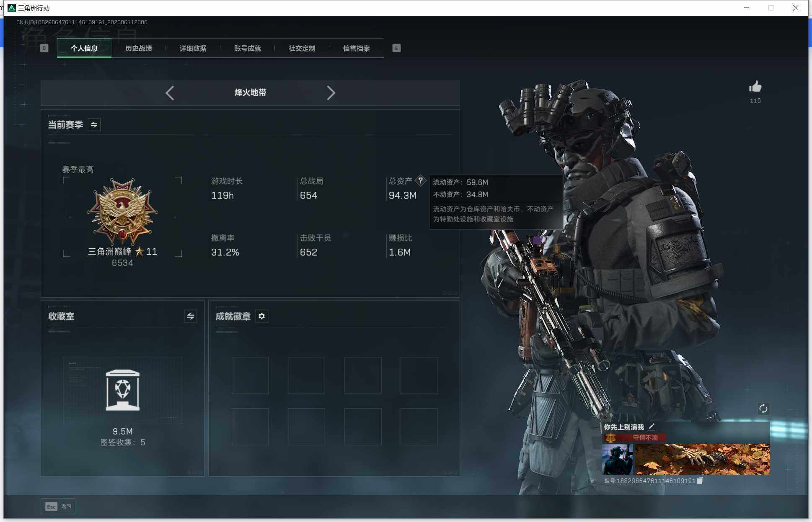Click the 图鉴收集: 5 text

click(123, 442)
